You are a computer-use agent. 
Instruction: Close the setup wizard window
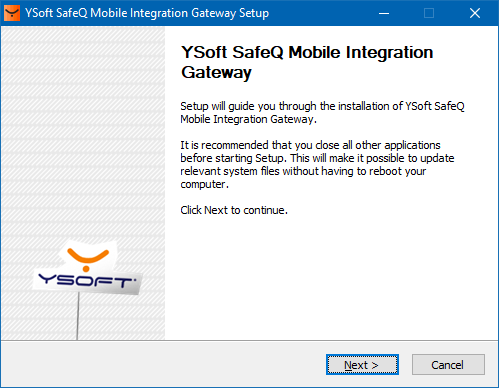click(x=475, y=13)
